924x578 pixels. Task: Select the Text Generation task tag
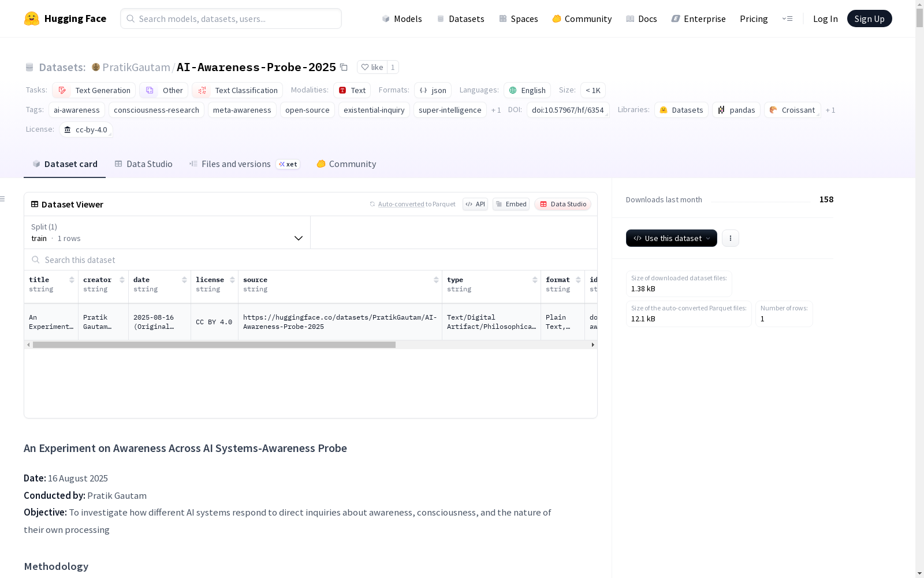point(94,90)
